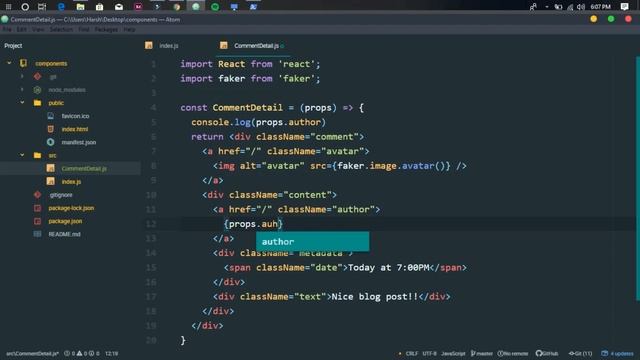This screenshot has height=360, width=640.
Task: Click the JS icon on CommentDetail.js tab
Action: tap(224, 45)
